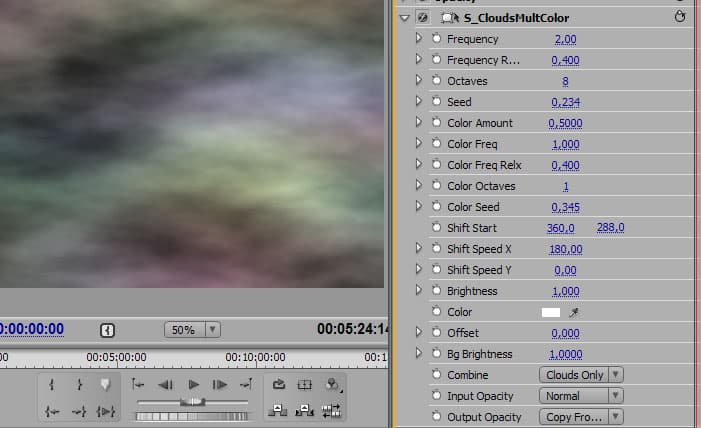The height and width of the screenshot is (428, 701).
Task: Toggle the S_CloudsMultColor effect on or off
Action: (x=422, y=18)
